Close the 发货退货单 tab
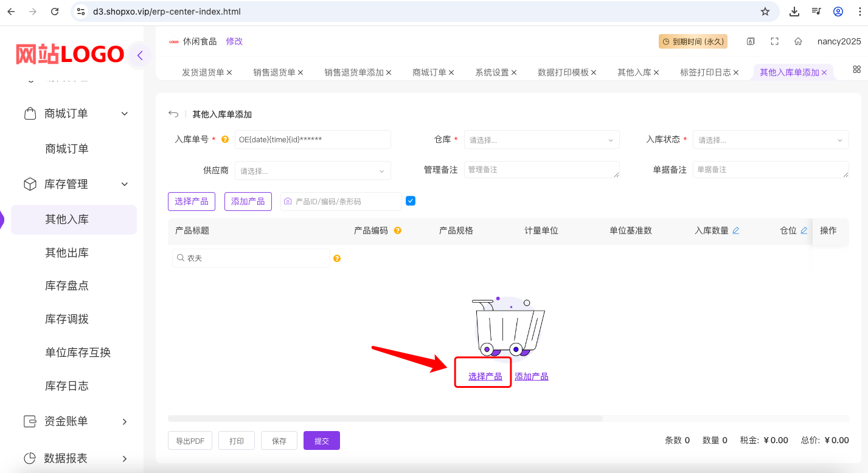Image resolution: width=868 pixels, height=473 pixels. [229, 72]
